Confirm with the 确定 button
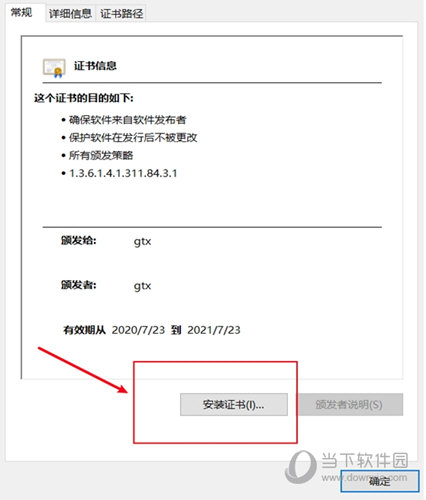The height and width of the screenshot is (500, 426). coord(380,481)
